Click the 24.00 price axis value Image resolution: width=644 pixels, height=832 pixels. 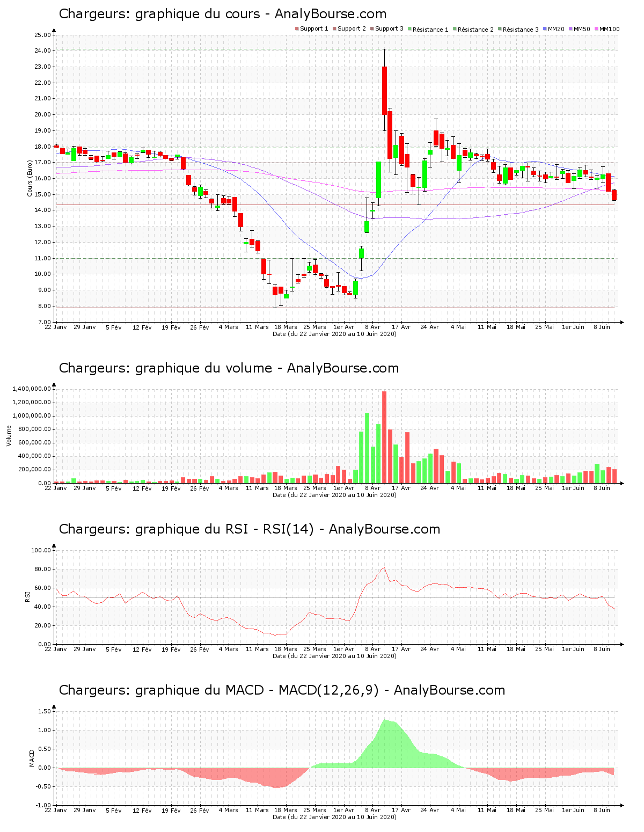point(42,50)
